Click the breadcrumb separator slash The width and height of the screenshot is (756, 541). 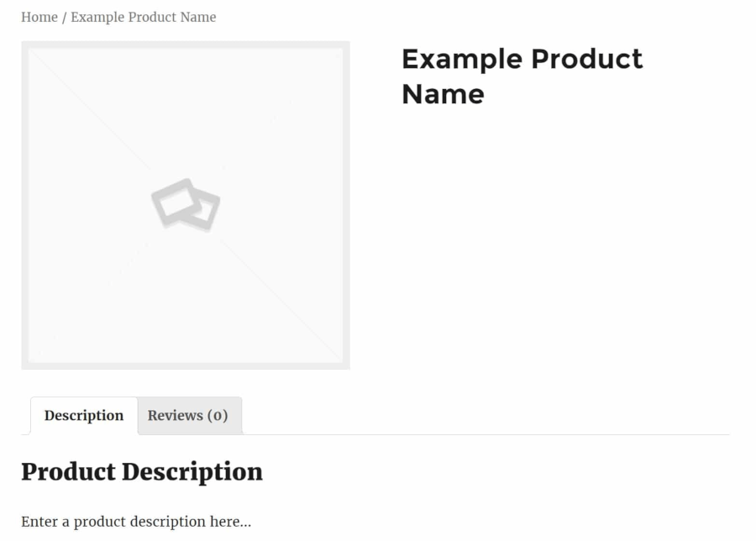[62, 17]
